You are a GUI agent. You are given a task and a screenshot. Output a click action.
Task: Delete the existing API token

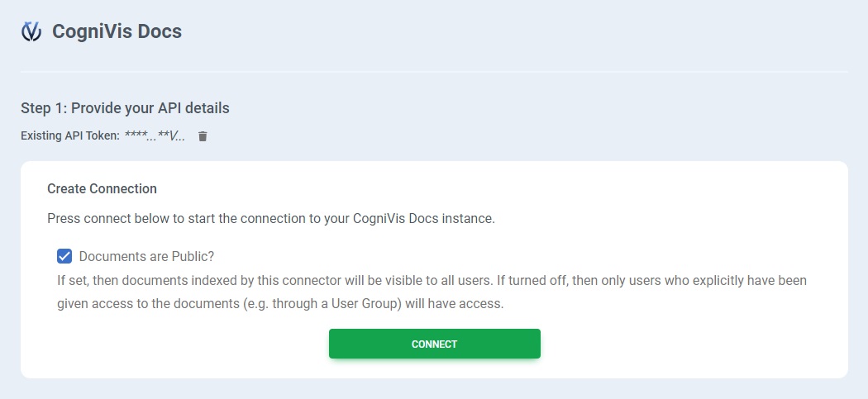point(203,136)
